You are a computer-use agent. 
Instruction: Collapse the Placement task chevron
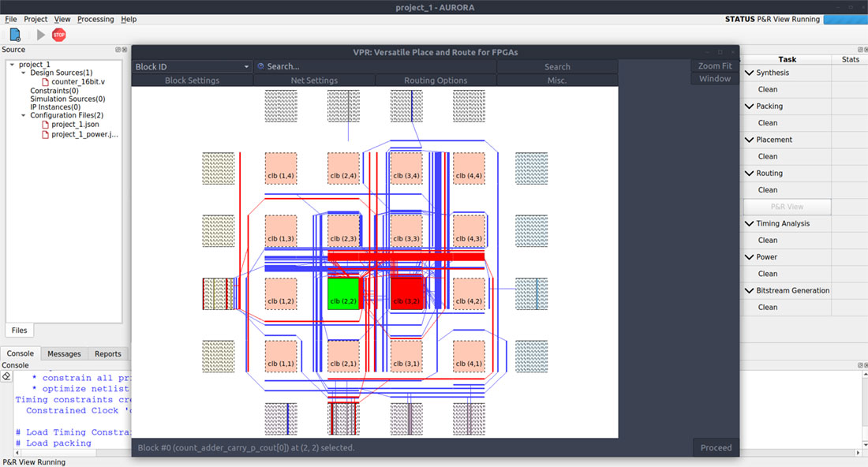(x=750, y=140)
